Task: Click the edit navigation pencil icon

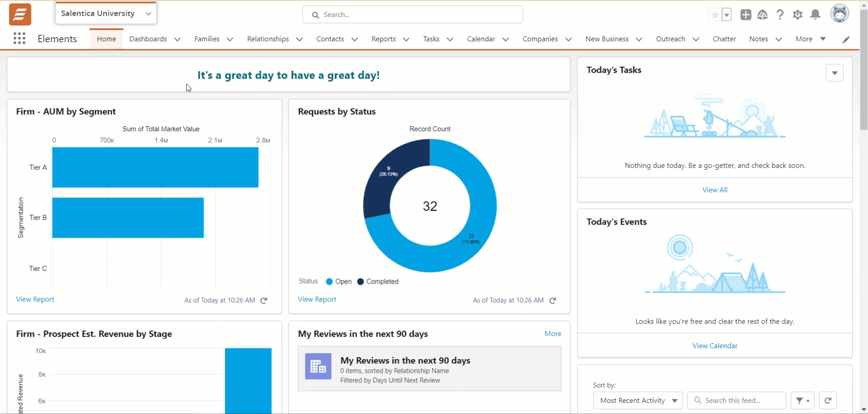Action: (846, 39)
